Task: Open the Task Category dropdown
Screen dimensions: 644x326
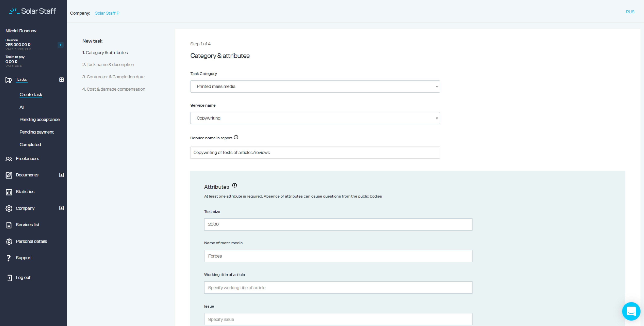Action: pos(315,86)
